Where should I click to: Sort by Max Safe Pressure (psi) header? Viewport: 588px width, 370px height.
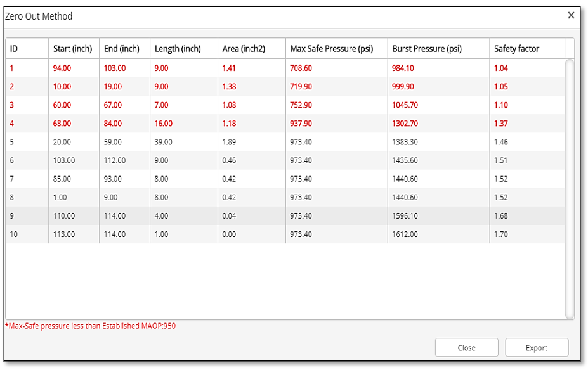click(331, 49)
